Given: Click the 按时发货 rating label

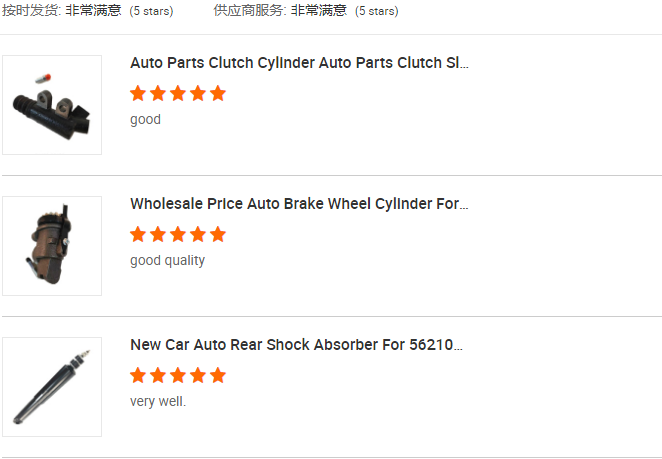Looking at the screenshot, I should pos(31,11).
